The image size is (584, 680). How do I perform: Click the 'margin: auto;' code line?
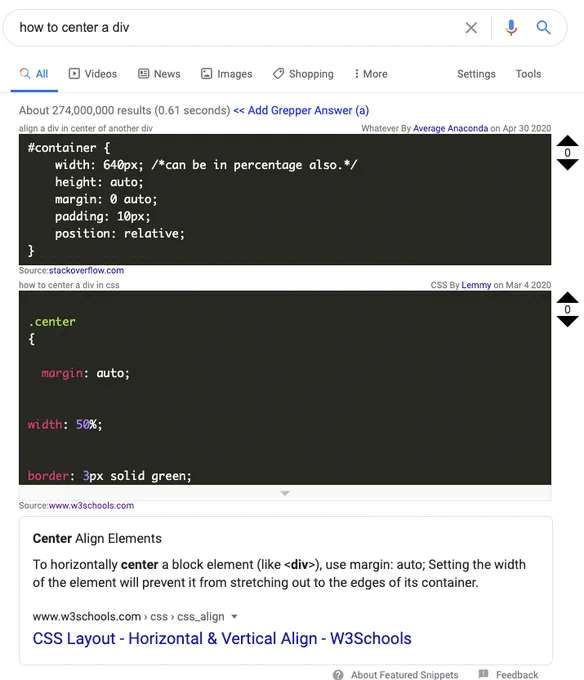[85, 373]
